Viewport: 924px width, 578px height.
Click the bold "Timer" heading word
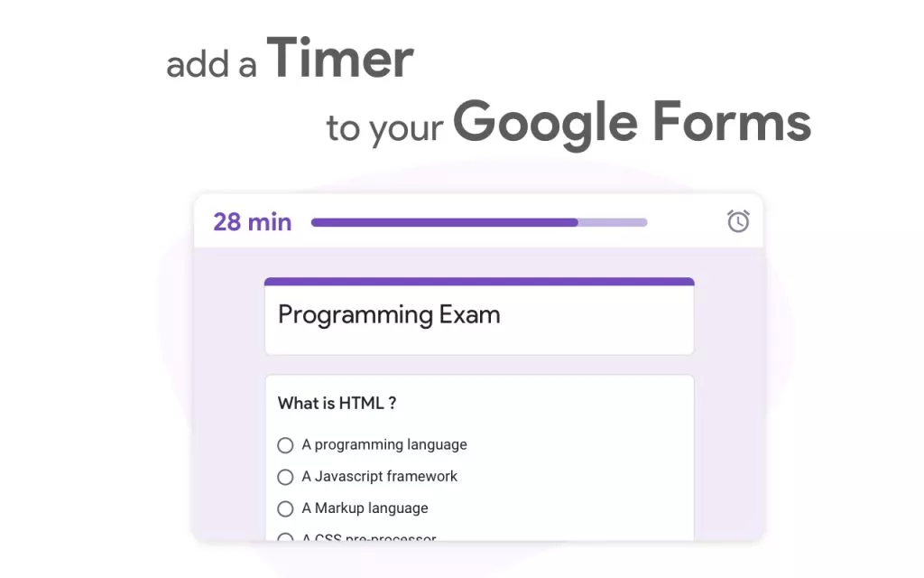[340, 58]
